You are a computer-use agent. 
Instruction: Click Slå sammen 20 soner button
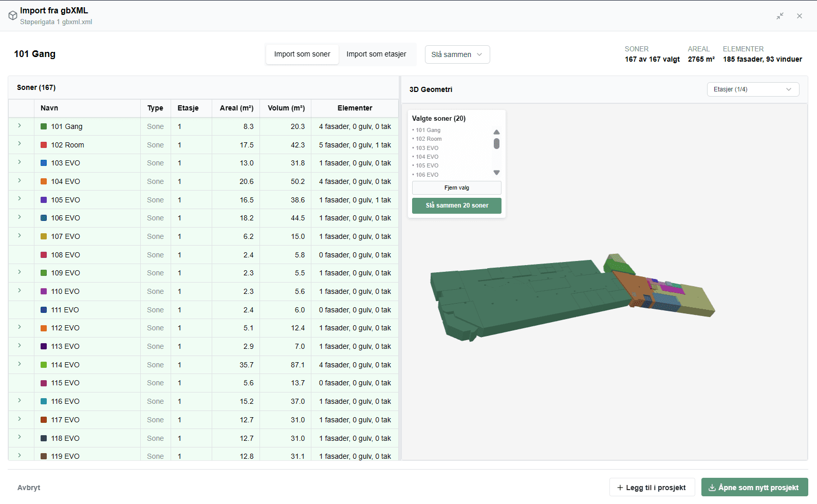click(457, 206)
